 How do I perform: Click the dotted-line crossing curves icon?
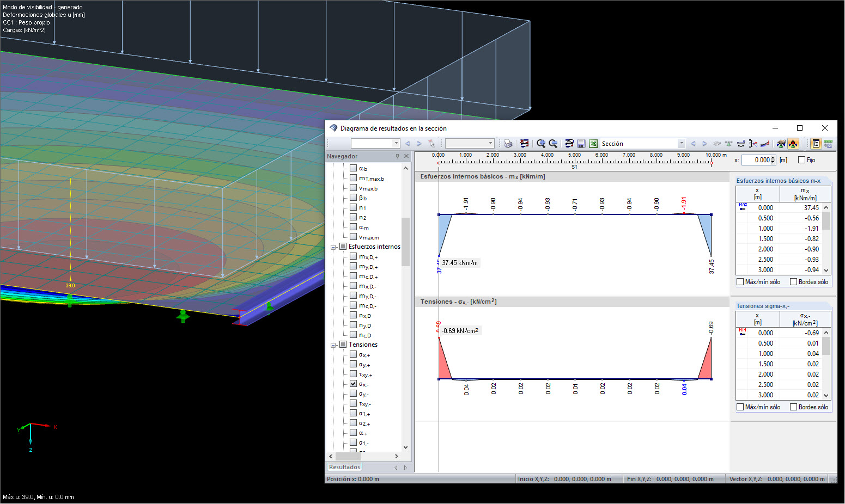pos(753,144)
